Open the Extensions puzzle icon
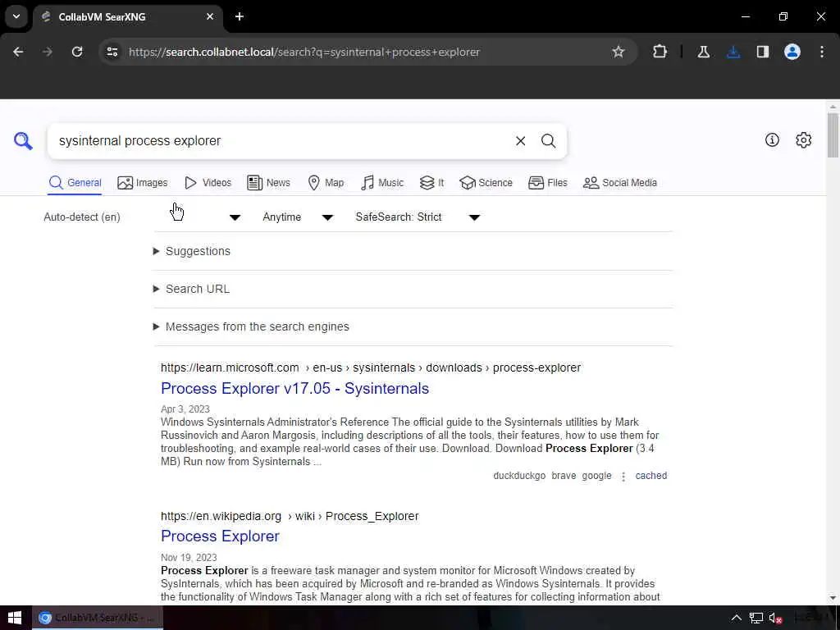This screenshot has width=840, height=630. pos(660,52)
